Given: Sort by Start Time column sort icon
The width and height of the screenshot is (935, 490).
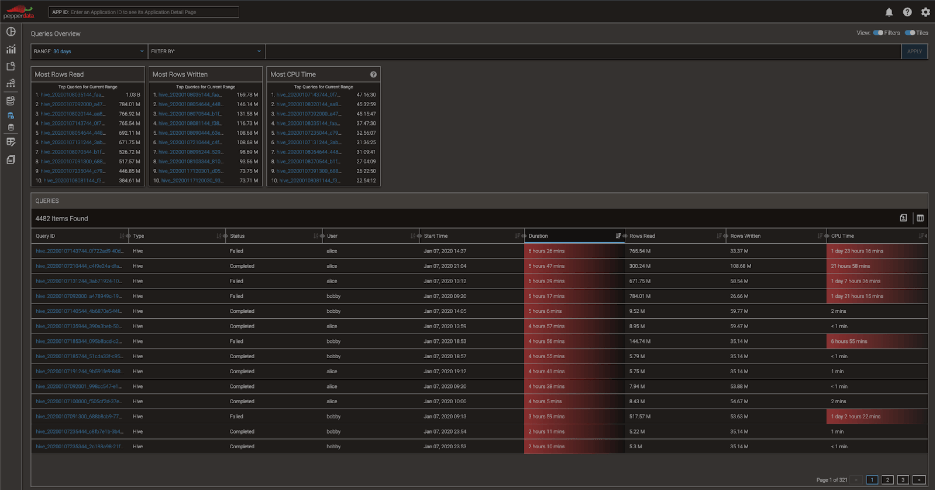Looking at the screenshot, I should (x=517, y=236).
